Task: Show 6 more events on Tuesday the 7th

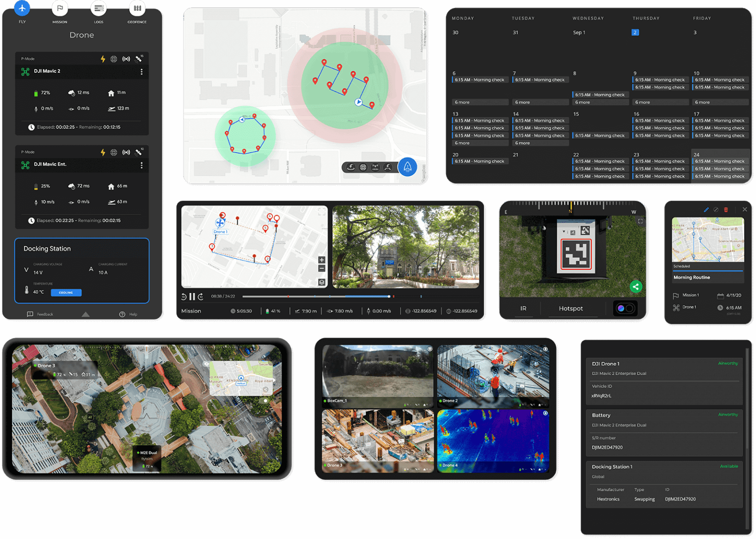Action: click(540, 102)
